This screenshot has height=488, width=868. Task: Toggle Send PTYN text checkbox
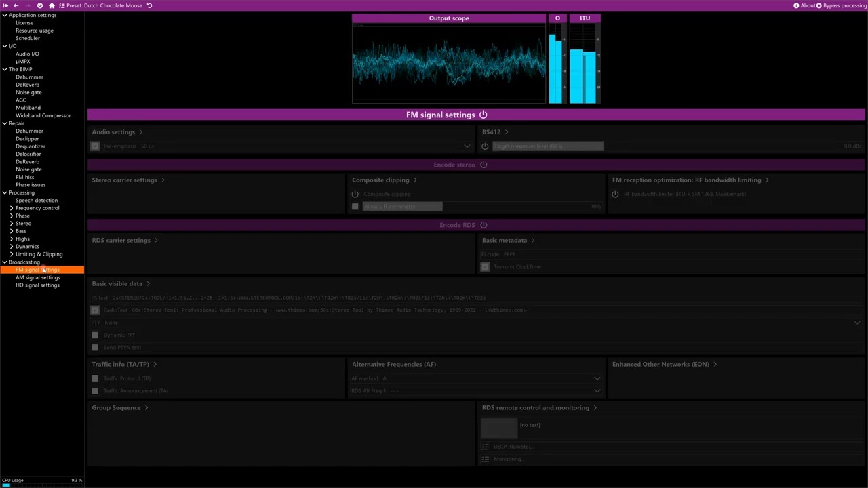pyautogui.click(x=95, y=348)
